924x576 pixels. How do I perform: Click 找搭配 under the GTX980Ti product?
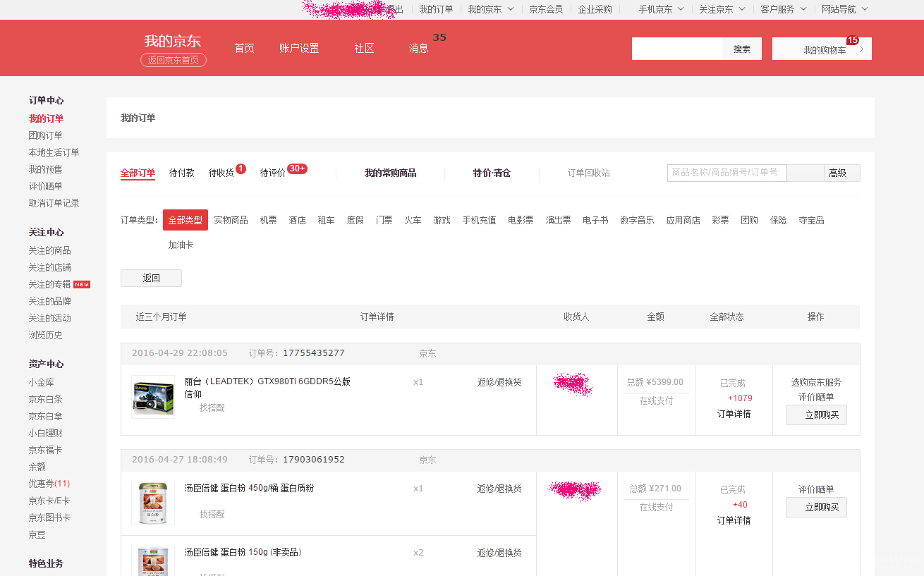coord(212,408)
